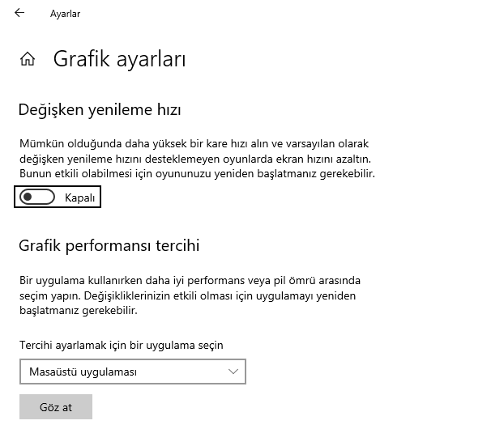Click the line "başlatmanız gerekebilir." above the app label
The width and height of the screenshot is (504, 429).
pos(78,310)
